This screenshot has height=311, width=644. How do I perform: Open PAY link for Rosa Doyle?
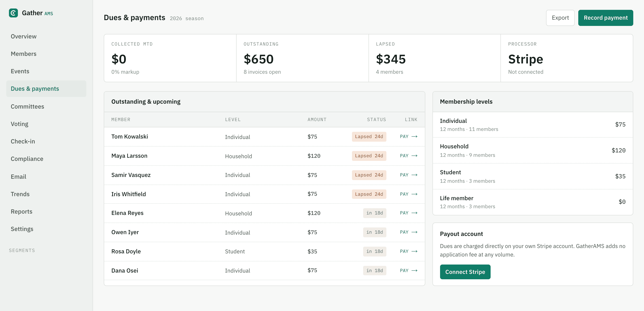click(409, 252)
